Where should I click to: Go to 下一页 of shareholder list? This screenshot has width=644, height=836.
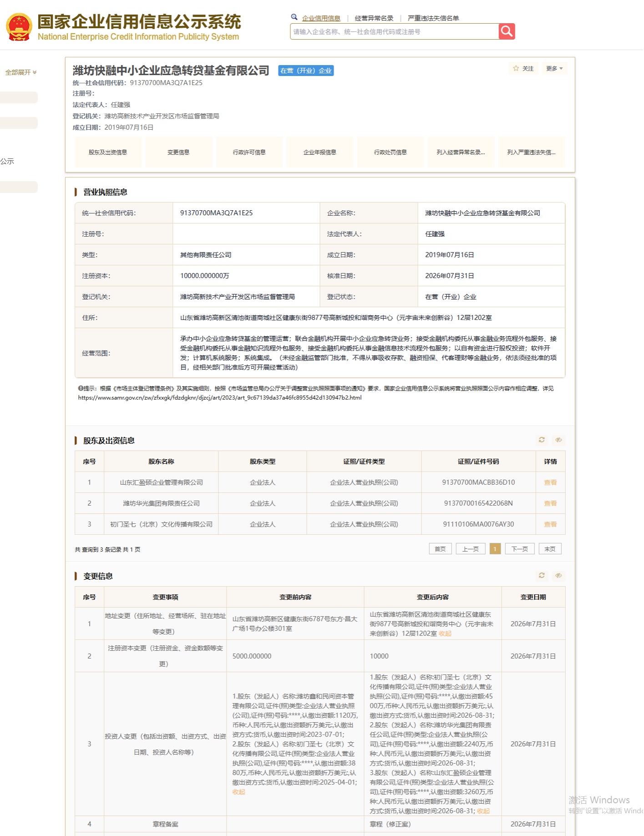pyautogui.click(x=520, y=549)
